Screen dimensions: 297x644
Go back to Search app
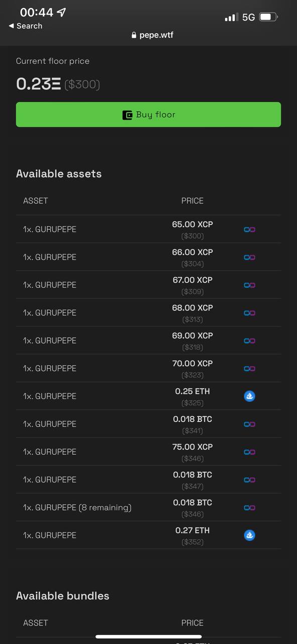26,26
